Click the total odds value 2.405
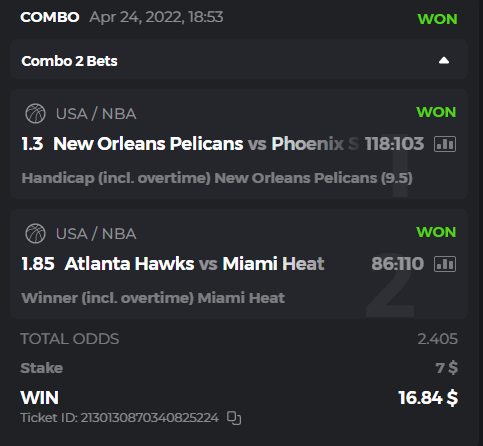The height and width of the screenshot is (446, 483). click(x=438, y=339)
